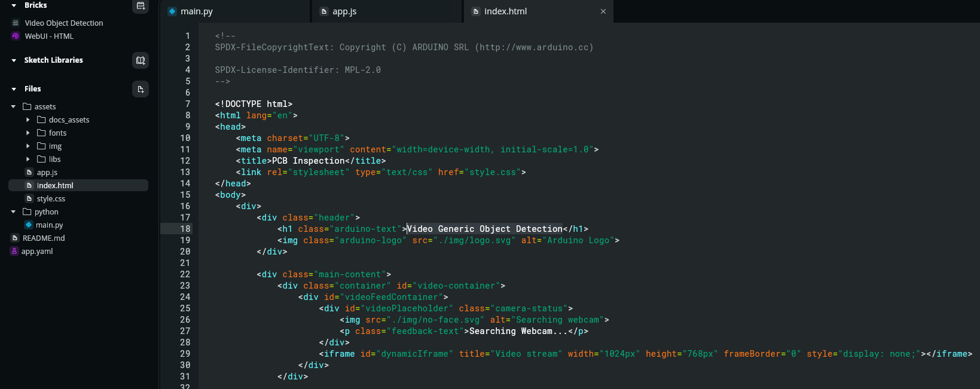The width and height of the screenshot is (980, 389).
Task: Collapse the Files section
Action: coord(14,89)
